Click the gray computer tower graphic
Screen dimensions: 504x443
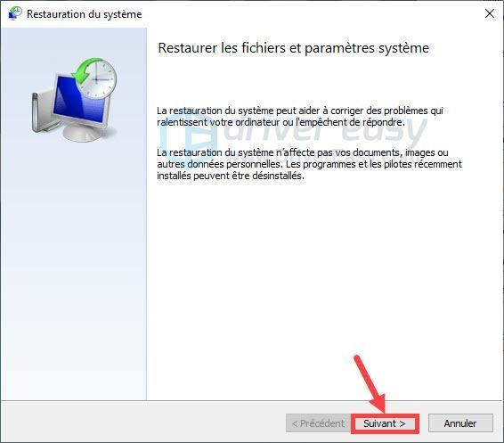[44, 111]
